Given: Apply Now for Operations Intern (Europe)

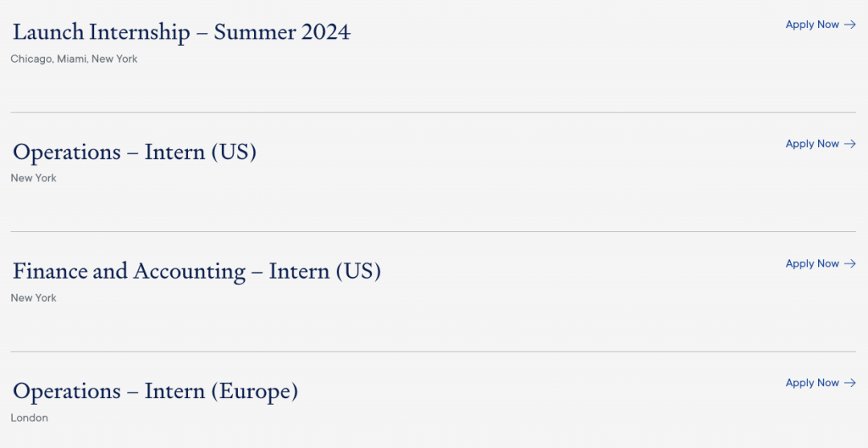Looking at the screenshot, I should pyautogui.click(x=821, y=383).
